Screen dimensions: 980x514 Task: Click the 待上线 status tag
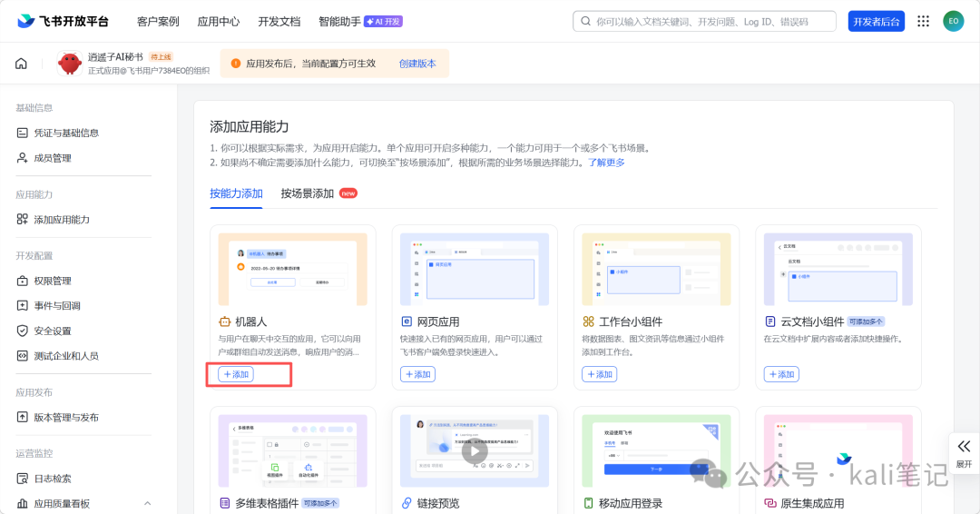(x=161, y=57)
